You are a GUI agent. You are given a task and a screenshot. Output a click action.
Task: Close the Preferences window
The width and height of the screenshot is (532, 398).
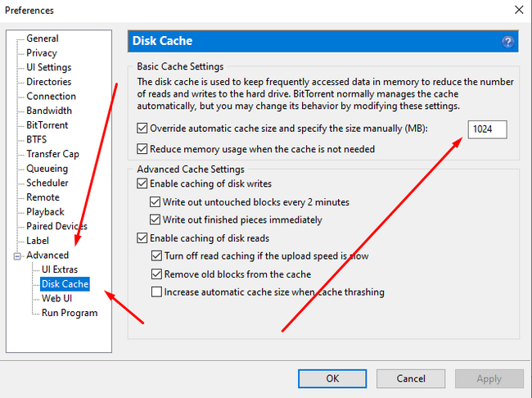point(518,11)
